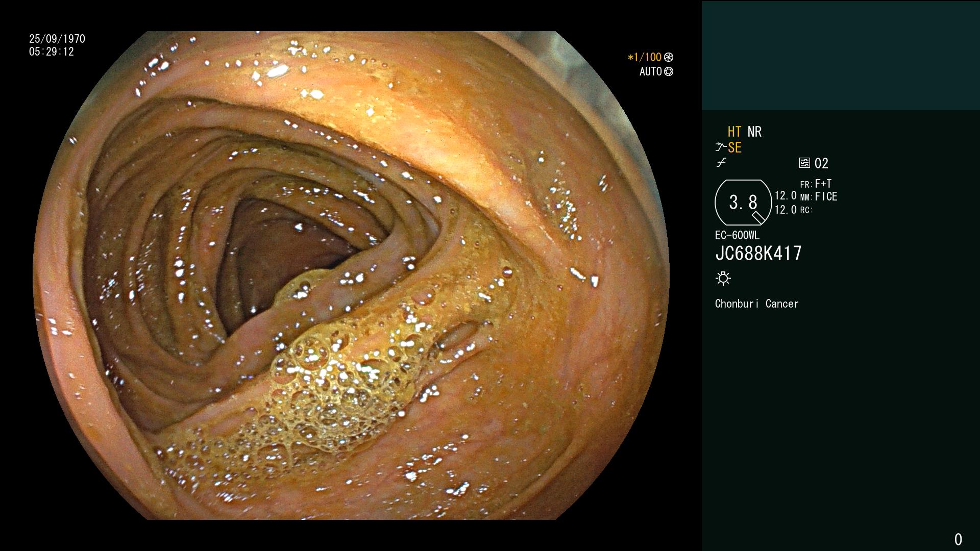Click the FR: F+T value
Image resolution: width=980 pixels, height=551 pixels.
tap(816, 184)
